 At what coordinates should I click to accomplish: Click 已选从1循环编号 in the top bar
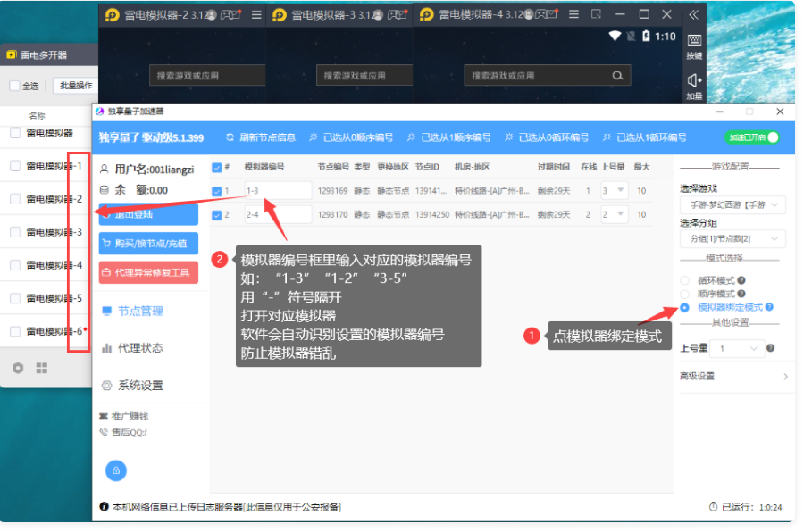pyautogui.click(x=645, y=137)
